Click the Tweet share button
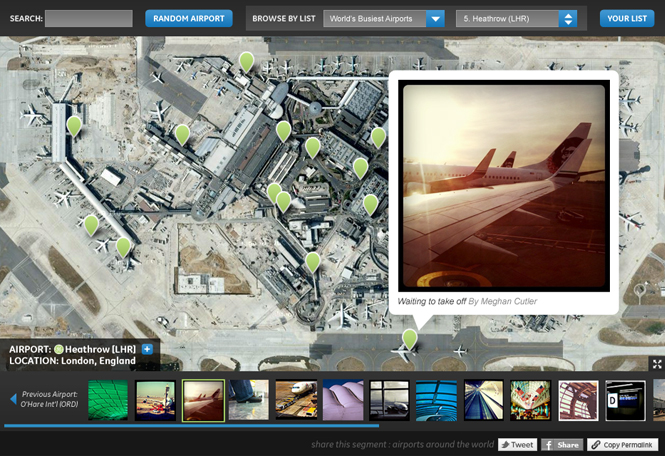665x456 pixels. pyautogui.click(x=518, y=444)
